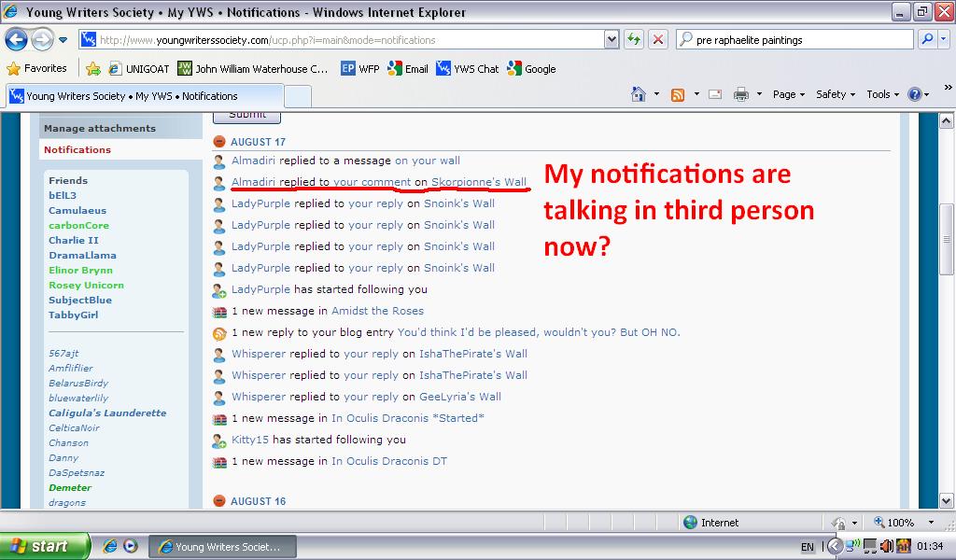956x560 pixels.
Task: Click the EN language bar indicator
Action: (808, 547)
